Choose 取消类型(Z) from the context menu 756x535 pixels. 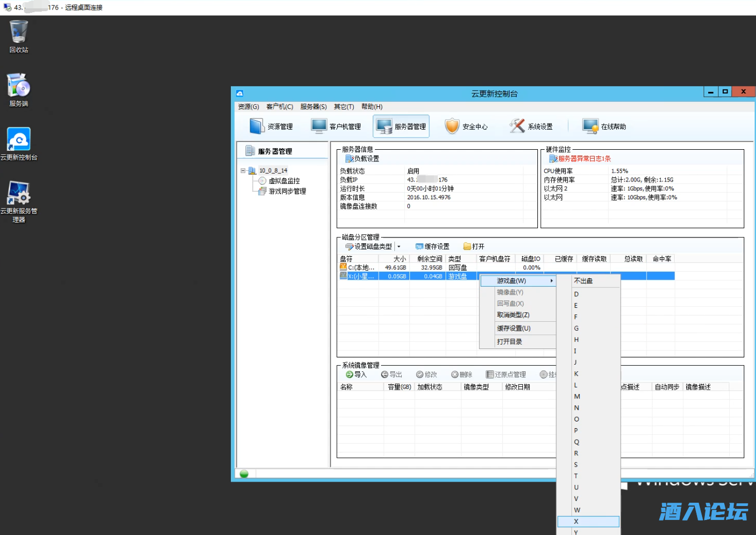(513, 315)
